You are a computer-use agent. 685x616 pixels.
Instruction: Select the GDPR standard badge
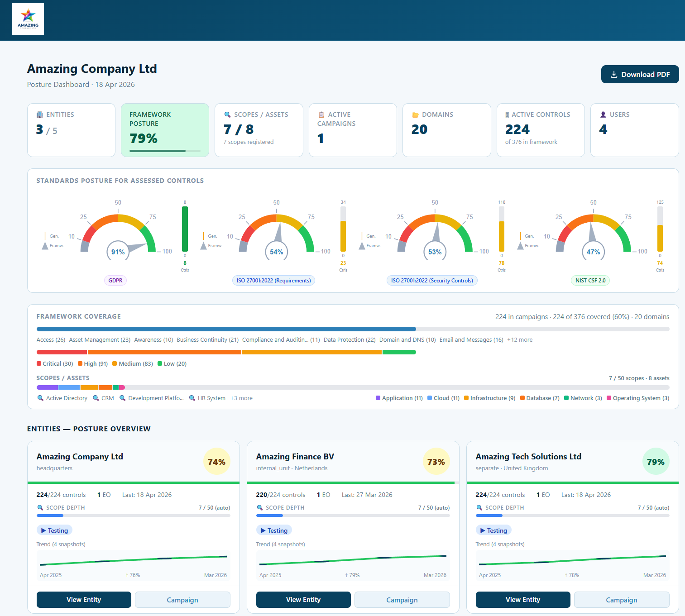tap(115, 280)
